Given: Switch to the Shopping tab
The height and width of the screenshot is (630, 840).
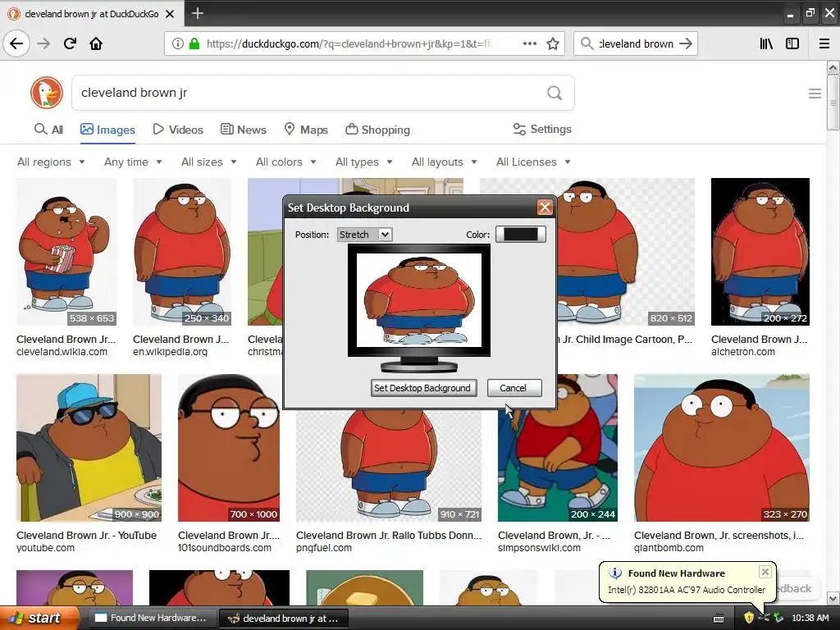Looking at the screenshot, I should [377, 130].
